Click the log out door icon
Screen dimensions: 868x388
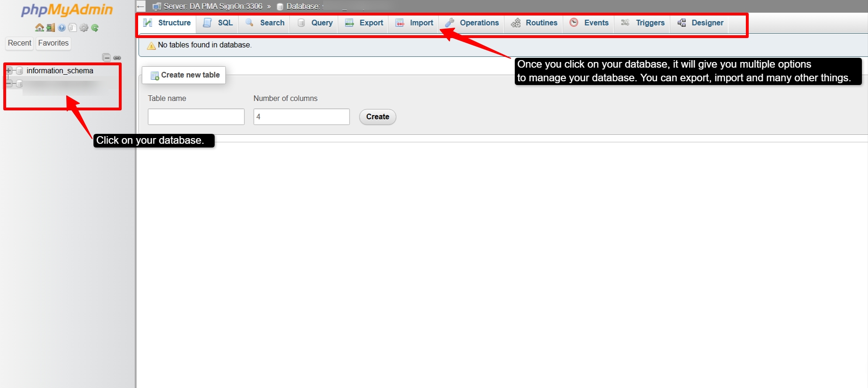pyautogui.click(x=51, y=28)
